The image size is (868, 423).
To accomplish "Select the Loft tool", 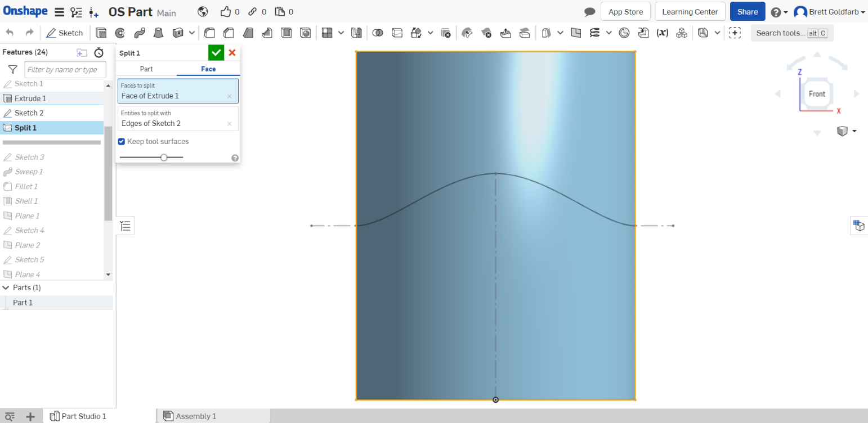I will (x=158, y=33).
